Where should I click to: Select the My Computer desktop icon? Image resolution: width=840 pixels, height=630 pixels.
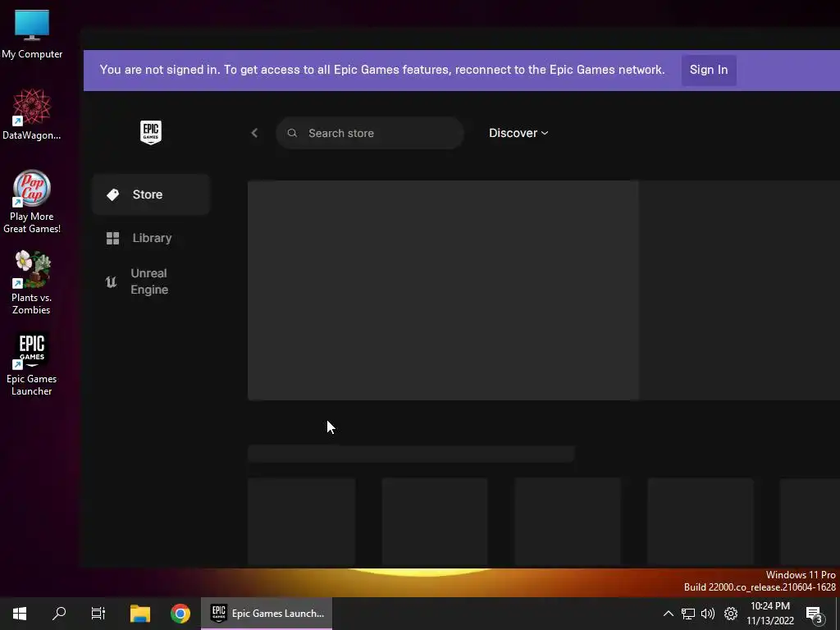pyautogui.click(x=32, y=34)
